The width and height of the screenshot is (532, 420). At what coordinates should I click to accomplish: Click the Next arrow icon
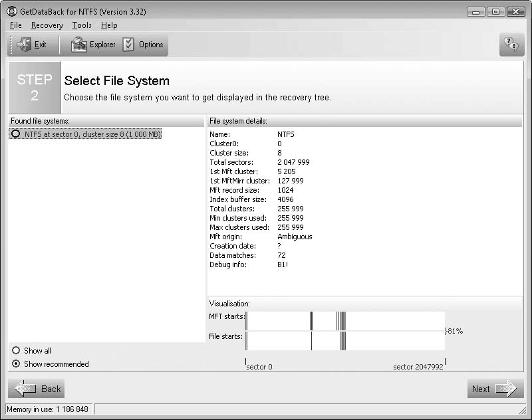(506, 389)
